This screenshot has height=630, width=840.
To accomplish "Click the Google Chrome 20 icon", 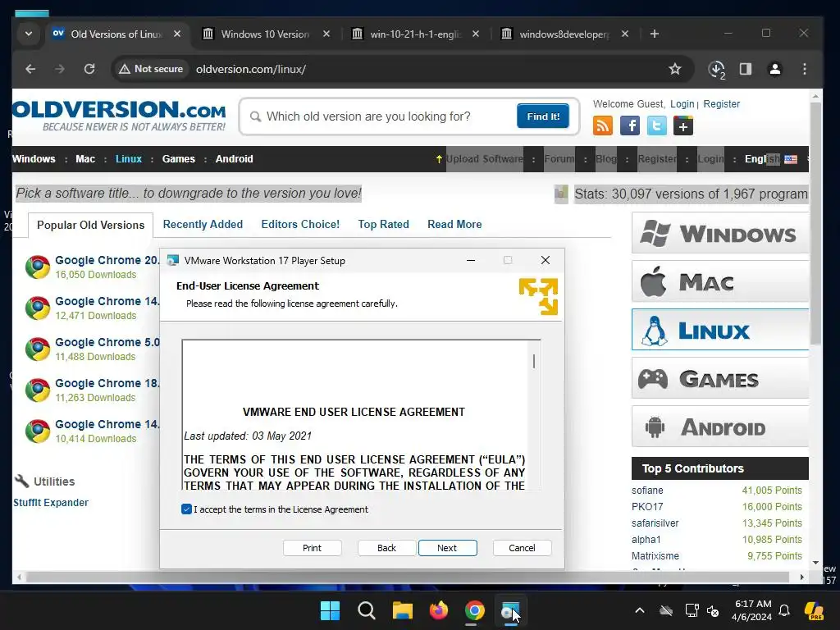I will (38, 267).
